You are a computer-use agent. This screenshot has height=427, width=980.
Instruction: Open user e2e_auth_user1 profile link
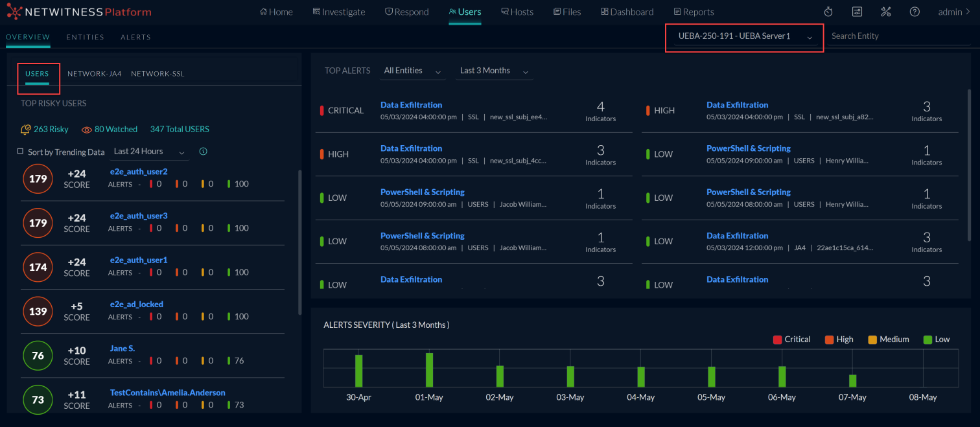[139, 260]
